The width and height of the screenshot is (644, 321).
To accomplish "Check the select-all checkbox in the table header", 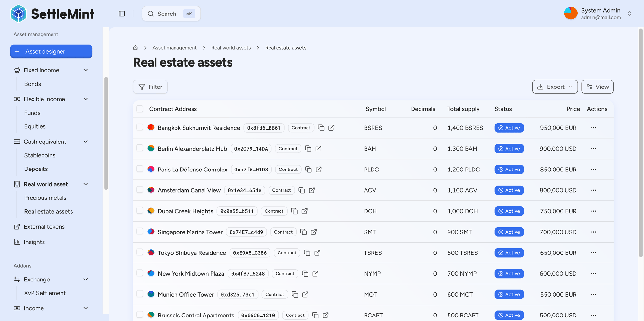I will click(139, 109).
